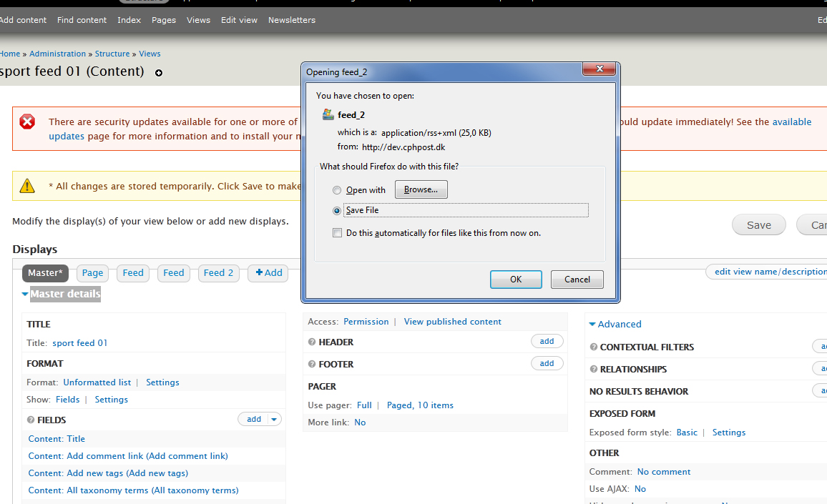827x504 pixels.
Task: Open the 'Unformatted list' format link
Action: (97, 382)
